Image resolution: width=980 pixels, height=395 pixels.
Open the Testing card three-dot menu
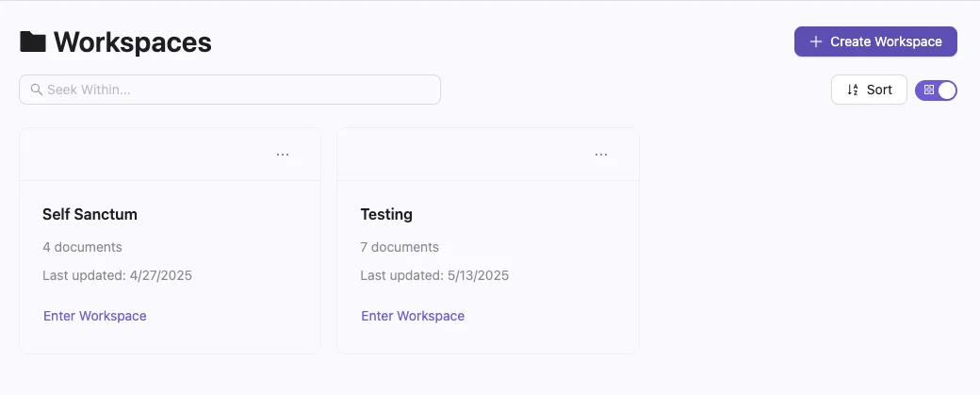601,155
